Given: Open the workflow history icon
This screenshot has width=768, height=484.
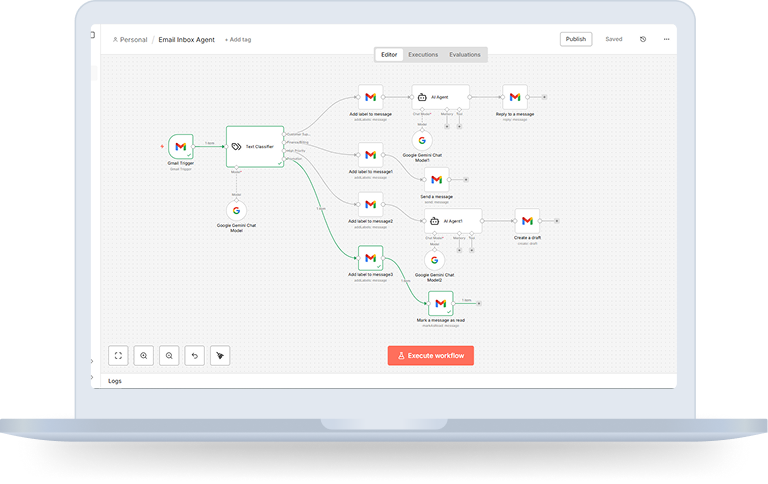Looking at the screenshot, I should click(x=643, y=40).
